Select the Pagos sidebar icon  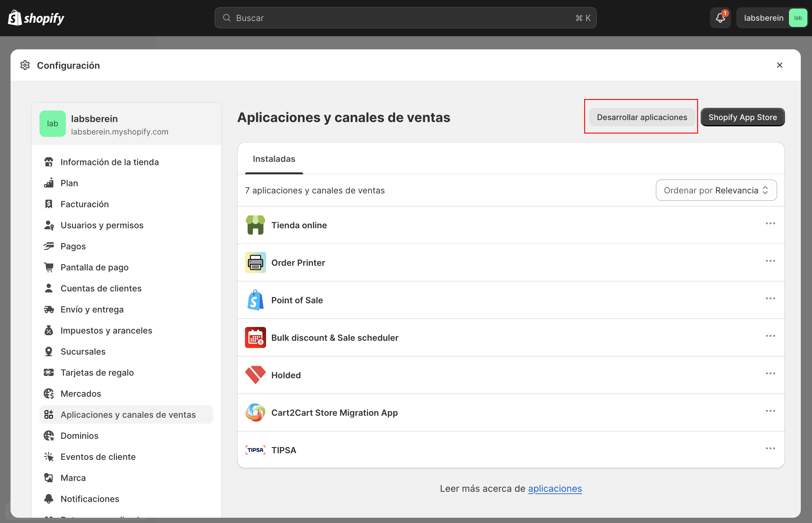pos(49,246)
